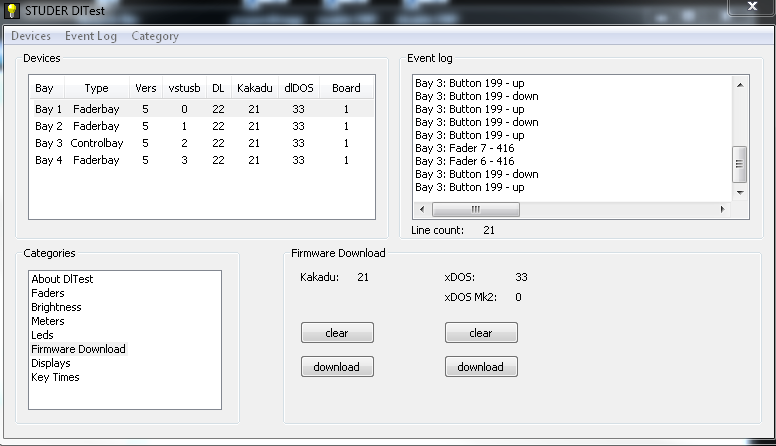Select the Bay 2 device row
Screen dimensions: 776x446
201,126
